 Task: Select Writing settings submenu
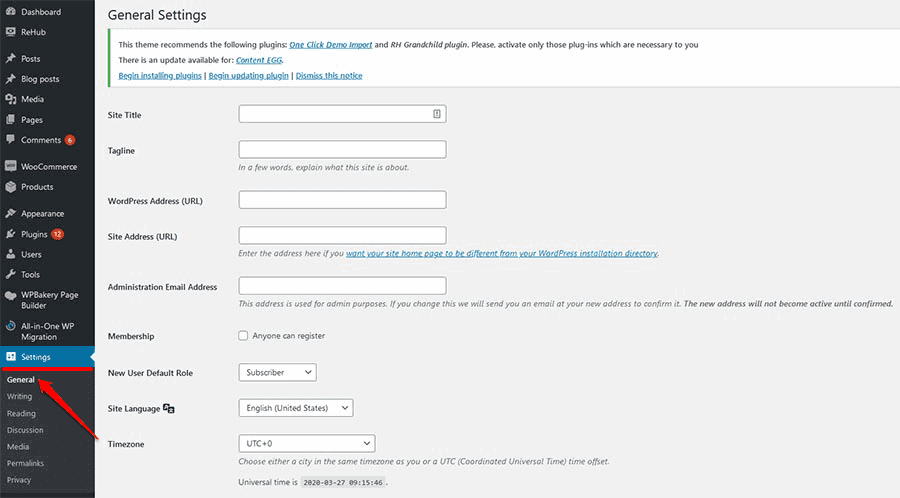[20, 396]
